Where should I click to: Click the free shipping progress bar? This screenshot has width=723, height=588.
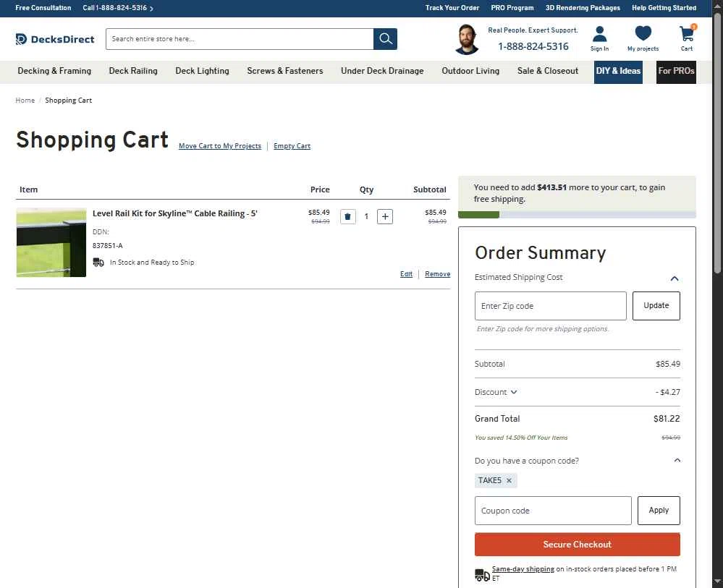point(577,215)
